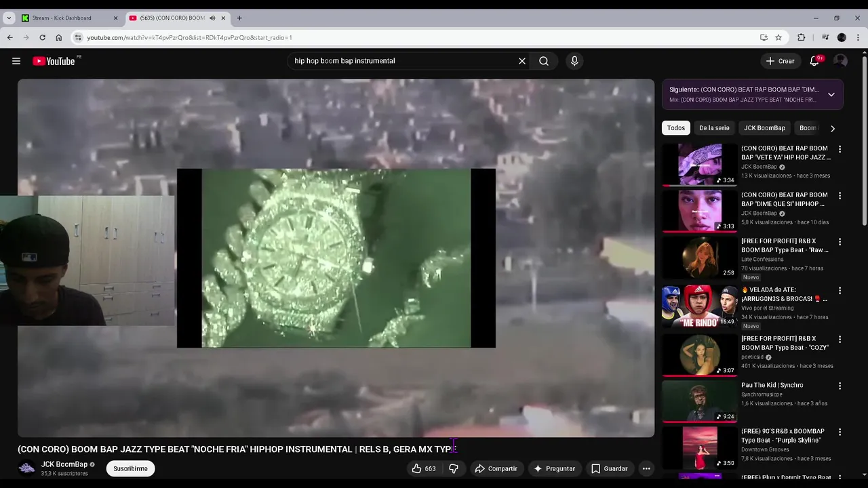
Task: Go forward in browser history
Action: pyautogui.click(x=26, y=37)
